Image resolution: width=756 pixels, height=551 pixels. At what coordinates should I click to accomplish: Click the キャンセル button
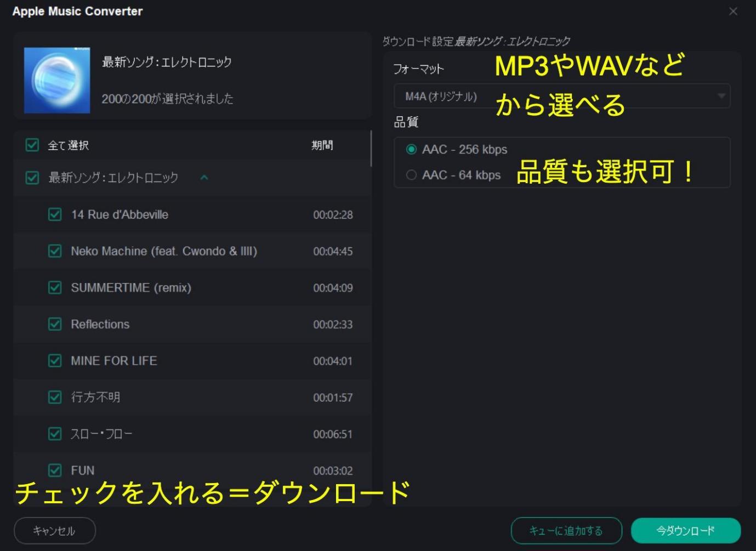point(54,531)
